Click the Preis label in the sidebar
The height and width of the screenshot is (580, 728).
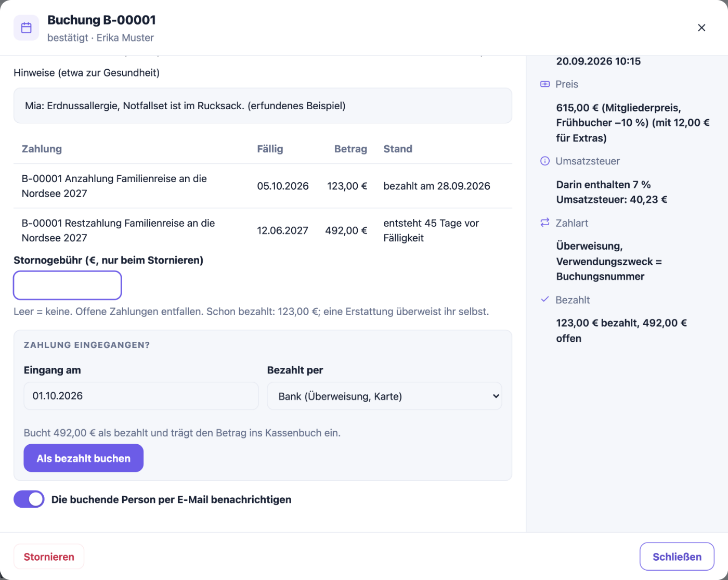tap(567, 84)
